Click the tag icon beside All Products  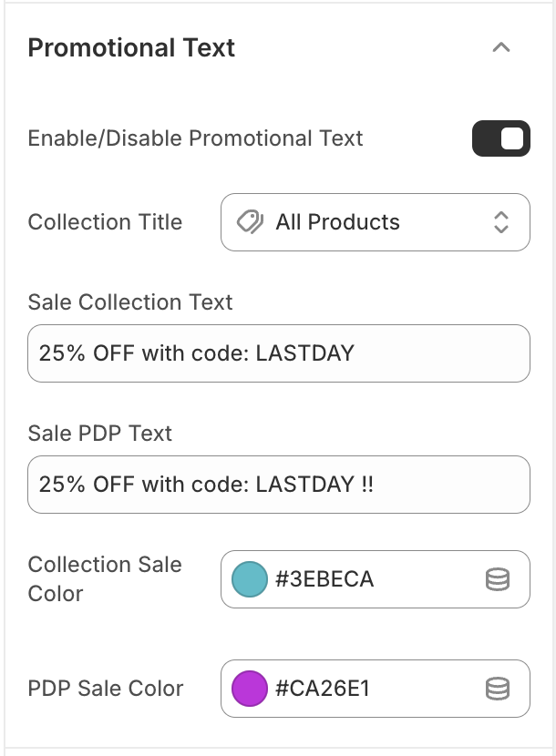pyautogui.click(x=250, y=222)
